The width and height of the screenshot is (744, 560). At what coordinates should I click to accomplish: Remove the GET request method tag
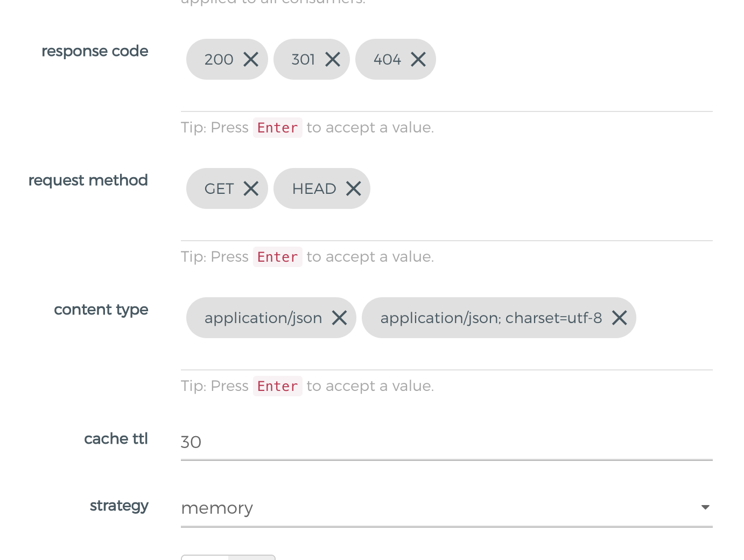point(251,188)
